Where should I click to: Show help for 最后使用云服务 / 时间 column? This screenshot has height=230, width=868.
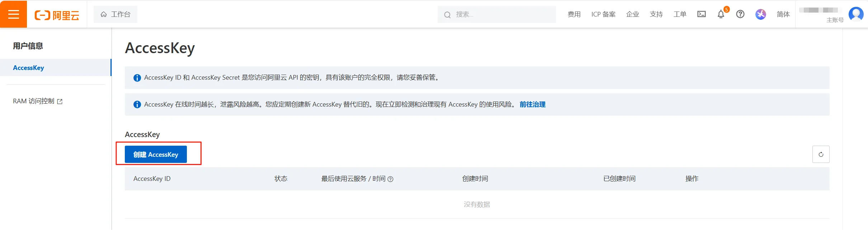(391, 179)
